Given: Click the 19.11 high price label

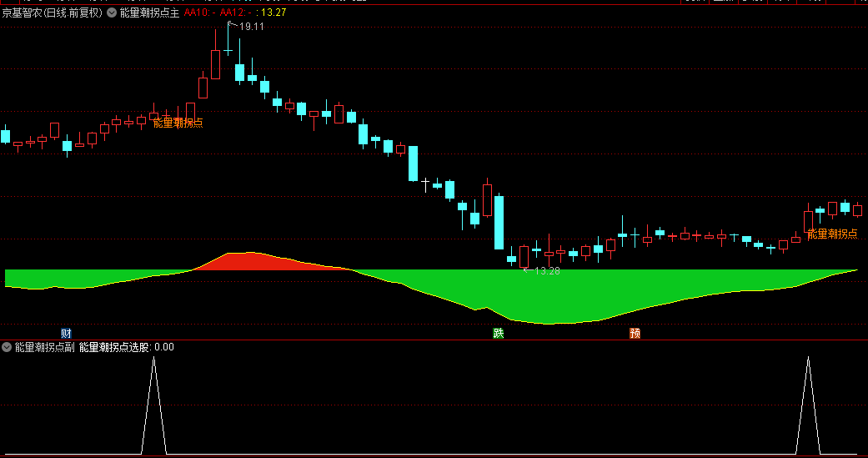Looking at the screenshot, I should click(x=251, y=27).
